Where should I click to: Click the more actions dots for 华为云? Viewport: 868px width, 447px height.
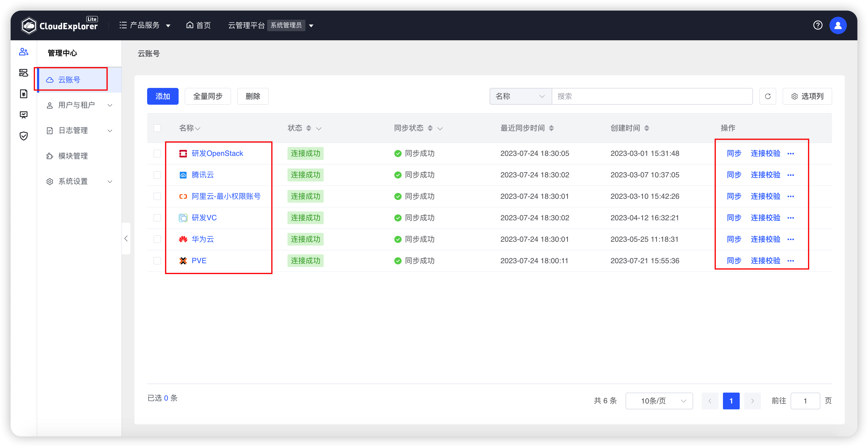(x=791, y=239)
